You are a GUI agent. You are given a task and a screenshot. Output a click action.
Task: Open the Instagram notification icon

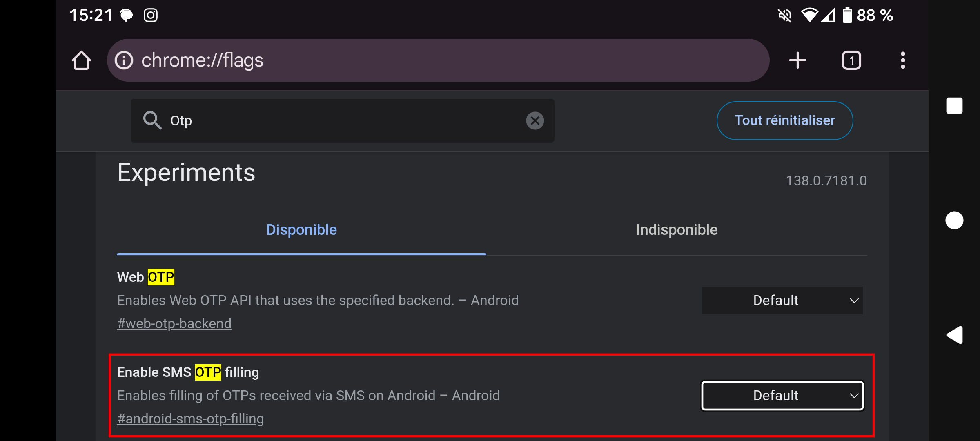tap(151, 15)
